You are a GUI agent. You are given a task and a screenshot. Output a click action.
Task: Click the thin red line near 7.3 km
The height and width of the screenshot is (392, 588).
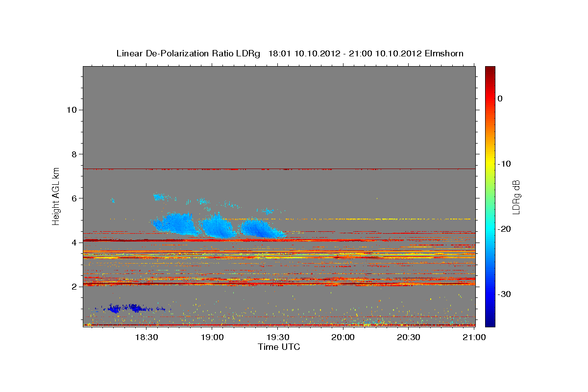tap(279, 169)
